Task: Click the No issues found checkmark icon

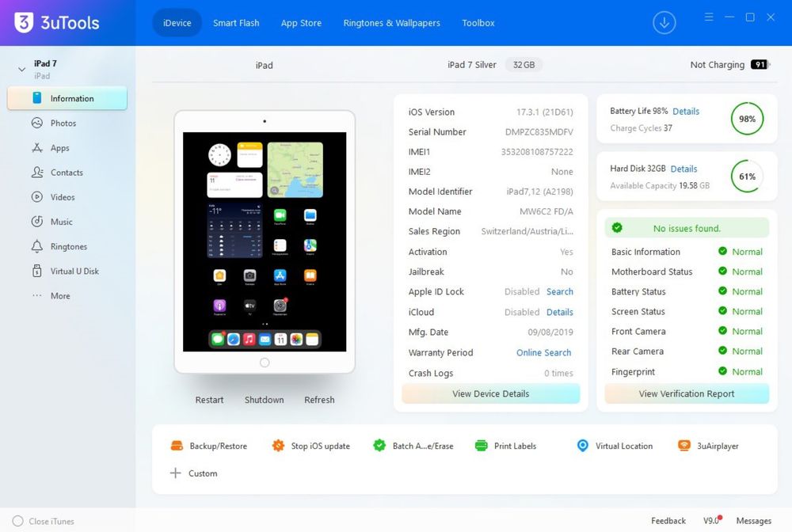Action: pyautogui.click(x=617, y=228)
